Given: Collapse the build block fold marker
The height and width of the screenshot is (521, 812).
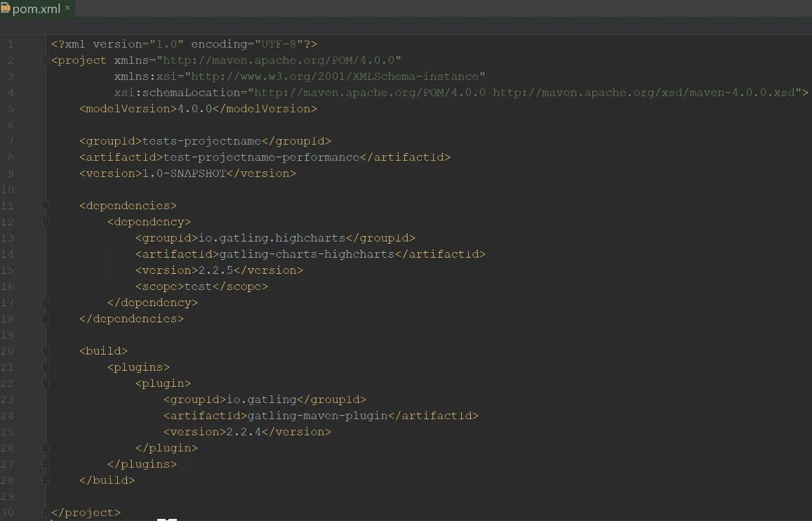Looking at the screenshot, I should tap(46, 351).
